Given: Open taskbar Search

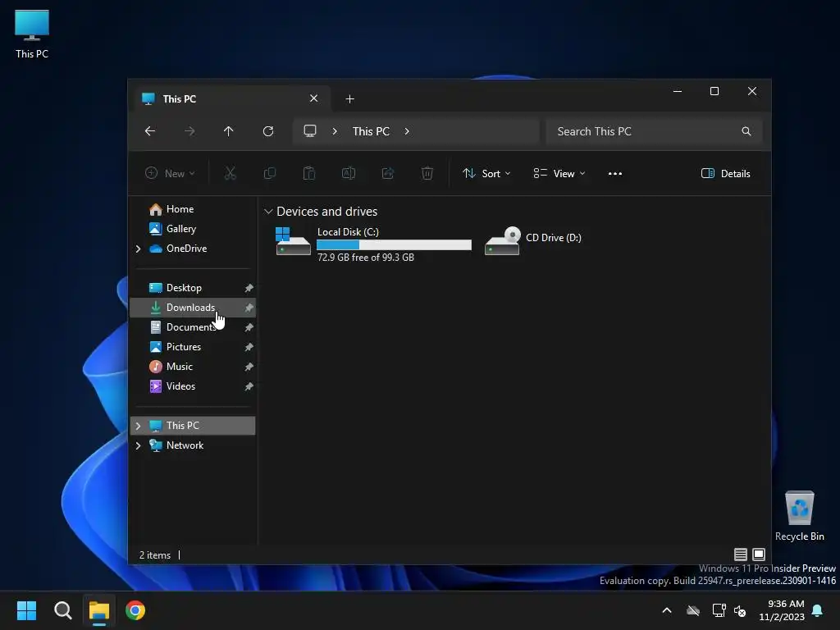Looking at the screenshot, I should 63,610.
